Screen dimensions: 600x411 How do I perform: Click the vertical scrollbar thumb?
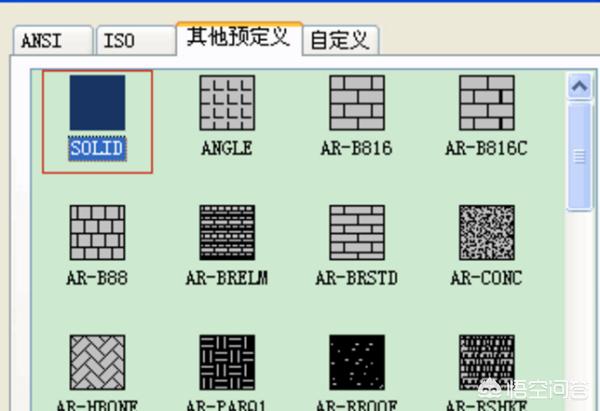click(579, 156)
